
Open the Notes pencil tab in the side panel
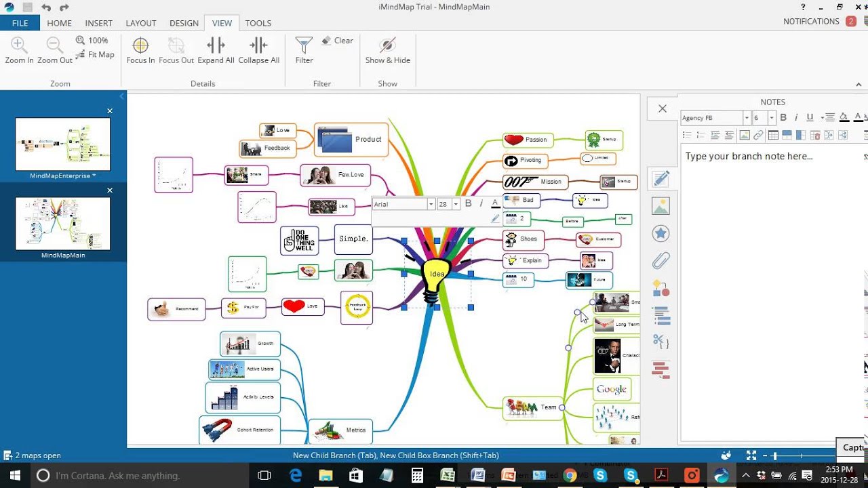point(661,179)
